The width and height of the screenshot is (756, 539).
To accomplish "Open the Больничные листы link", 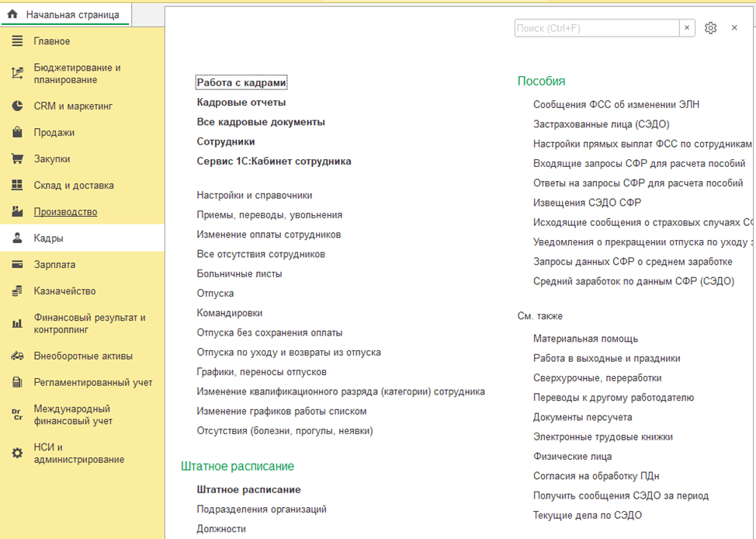I will [239, 273].
